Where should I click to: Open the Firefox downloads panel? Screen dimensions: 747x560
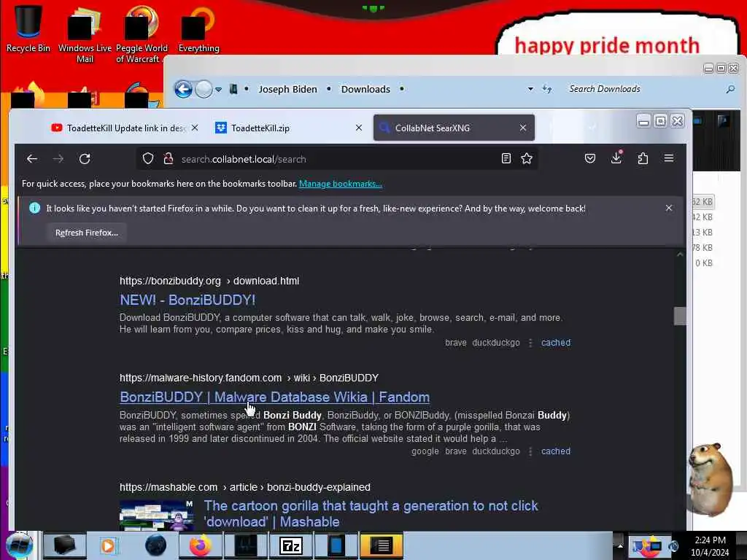click(x=616, y=157)
